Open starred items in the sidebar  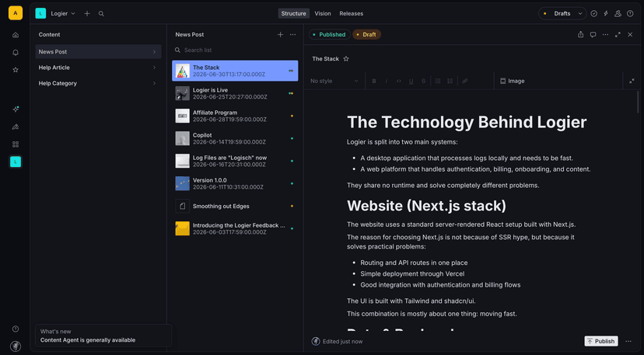(x=16, y=70)
